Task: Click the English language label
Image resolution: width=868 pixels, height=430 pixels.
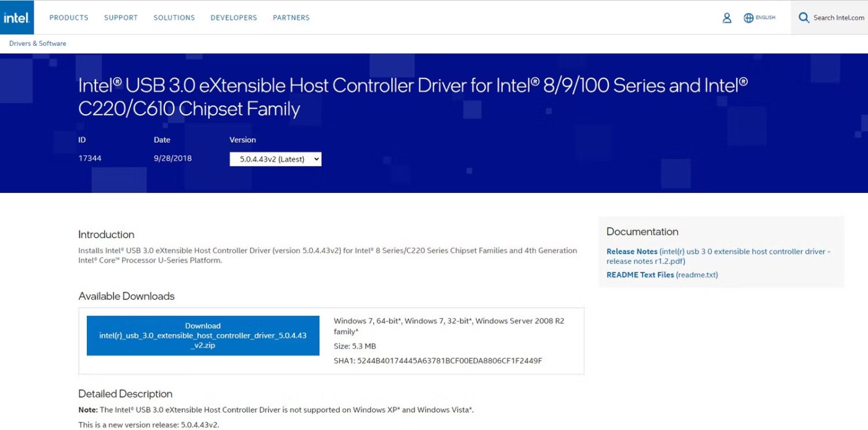Action: click(766, 18)
